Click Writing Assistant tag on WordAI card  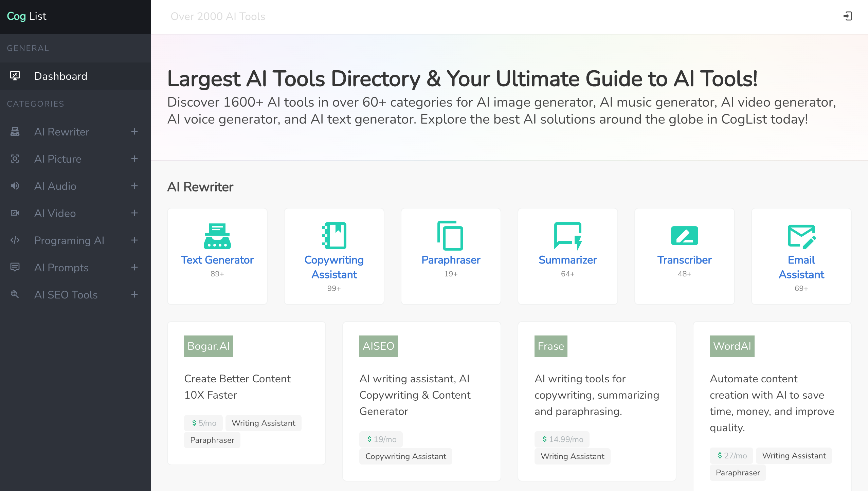(x=794, y=455)
